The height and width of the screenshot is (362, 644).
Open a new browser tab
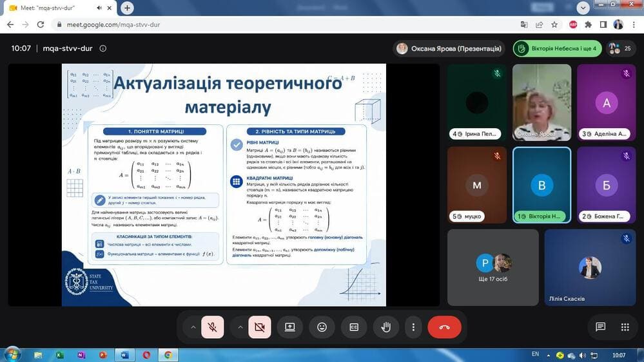(x=128, y=8)
